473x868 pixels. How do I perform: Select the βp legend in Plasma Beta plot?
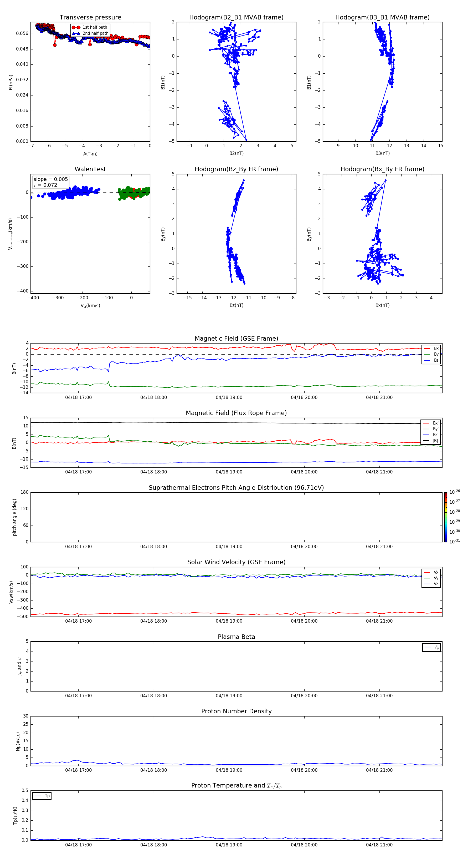[x=431, y=647]
